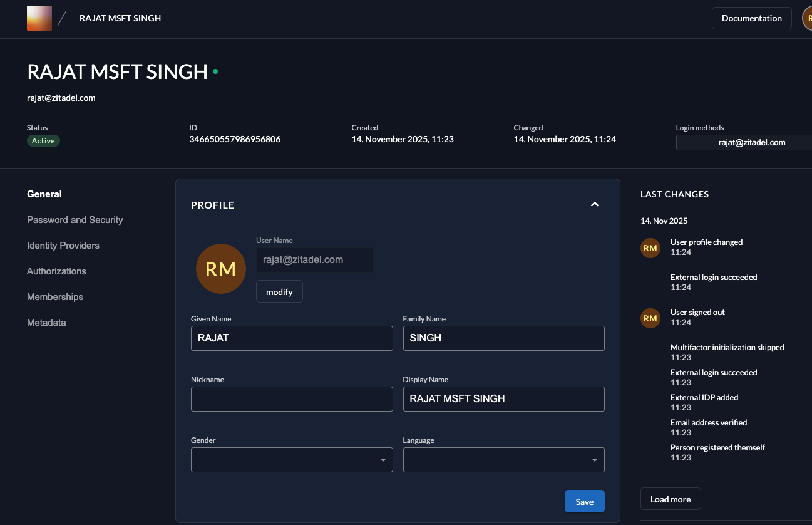This screenshot has height=525, width=812.
Task: Click the empty Nickname field
Action: point(292,399)
